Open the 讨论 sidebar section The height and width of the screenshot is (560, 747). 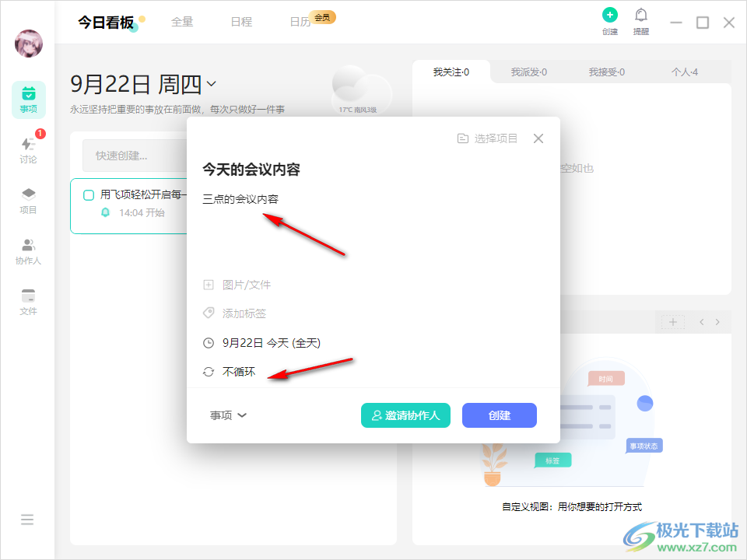click(28, 150)
